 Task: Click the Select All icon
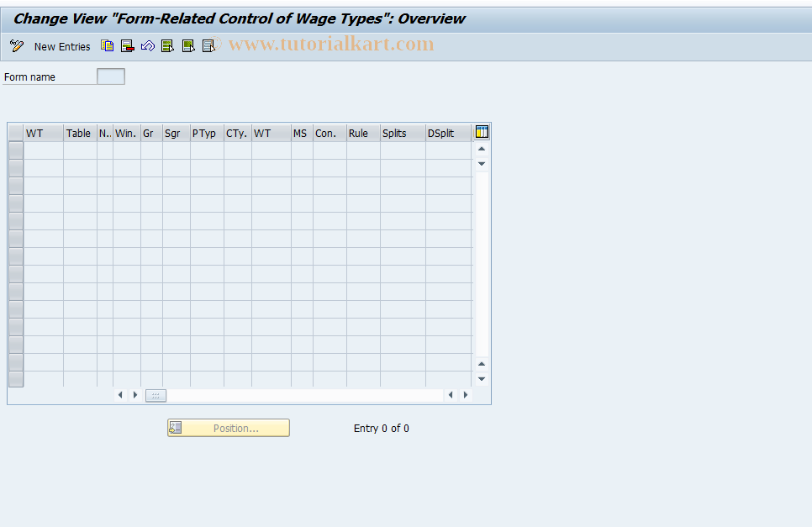click(x=168, y=46)
